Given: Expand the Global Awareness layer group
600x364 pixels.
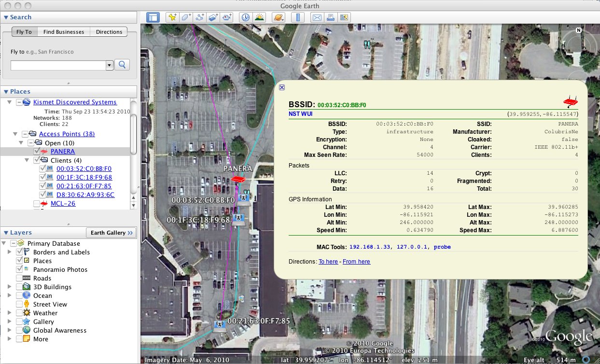Looking at the screenshot, I should coord(10,331).
